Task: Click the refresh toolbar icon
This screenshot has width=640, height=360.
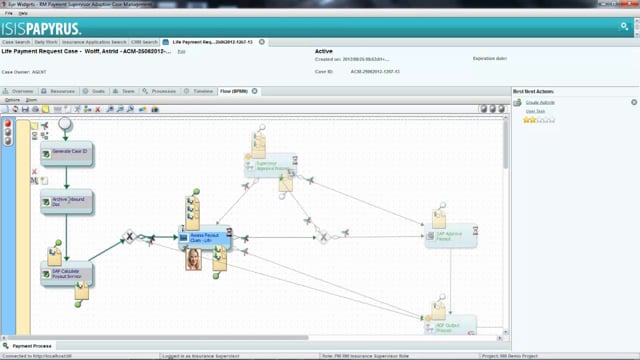Action: (x=15, y=109)
